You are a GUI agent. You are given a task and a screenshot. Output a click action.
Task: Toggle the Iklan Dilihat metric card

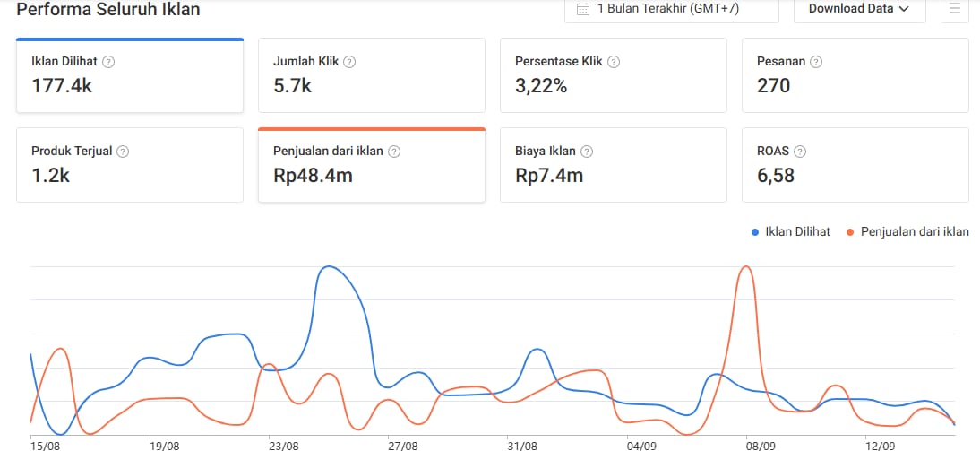130,75
